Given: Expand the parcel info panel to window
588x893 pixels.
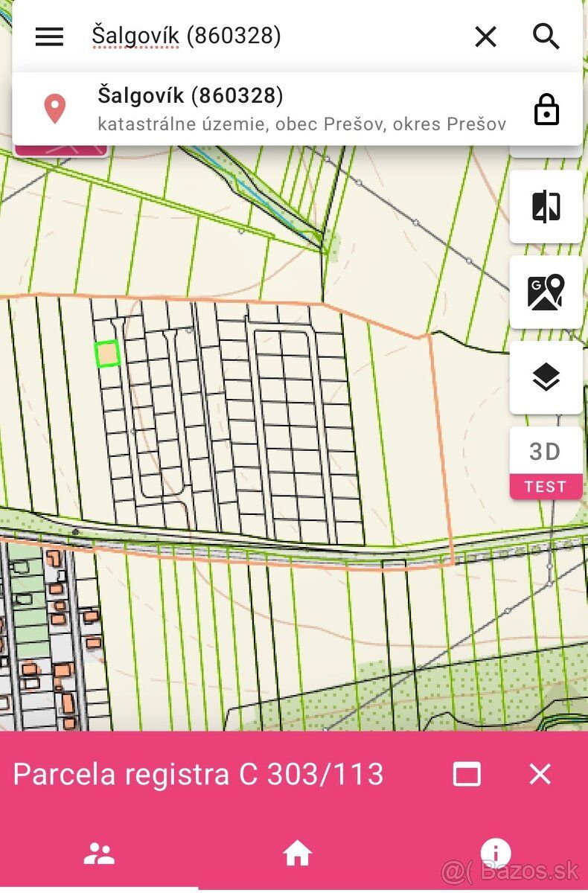Looking at the screenshot, I should (467, 774).
